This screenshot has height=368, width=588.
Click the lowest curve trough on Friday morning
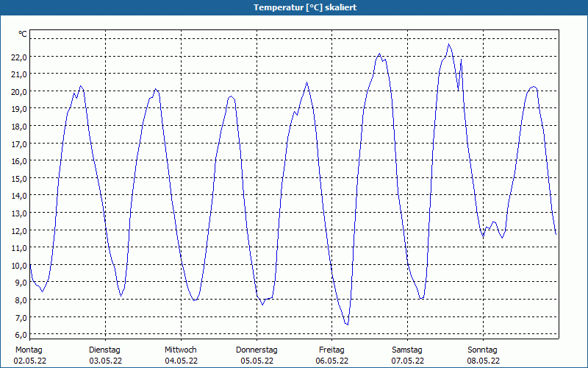point(347,324)
